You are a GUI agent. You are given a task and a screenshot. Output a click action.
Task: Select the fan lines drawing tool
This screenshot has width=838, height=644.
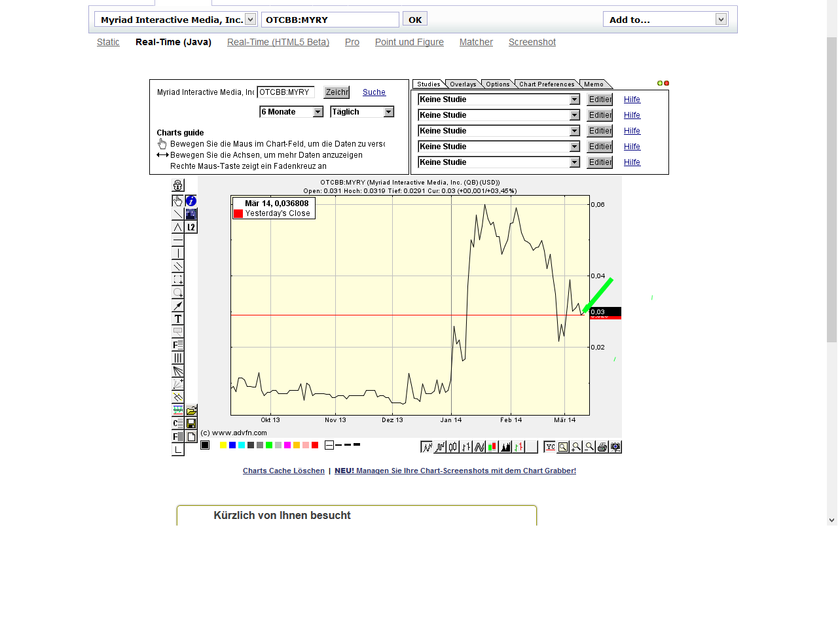(178, 371)
